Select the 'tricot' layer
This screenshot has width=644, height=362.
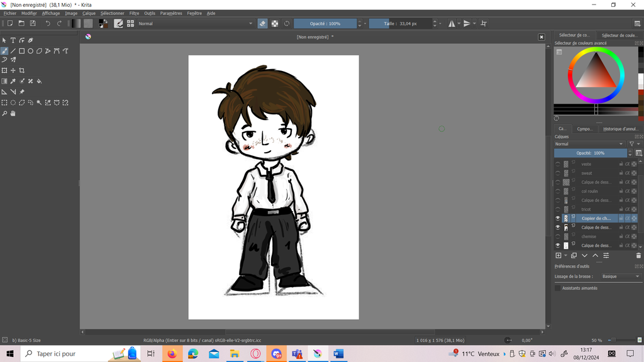click(x=586, y=209)
